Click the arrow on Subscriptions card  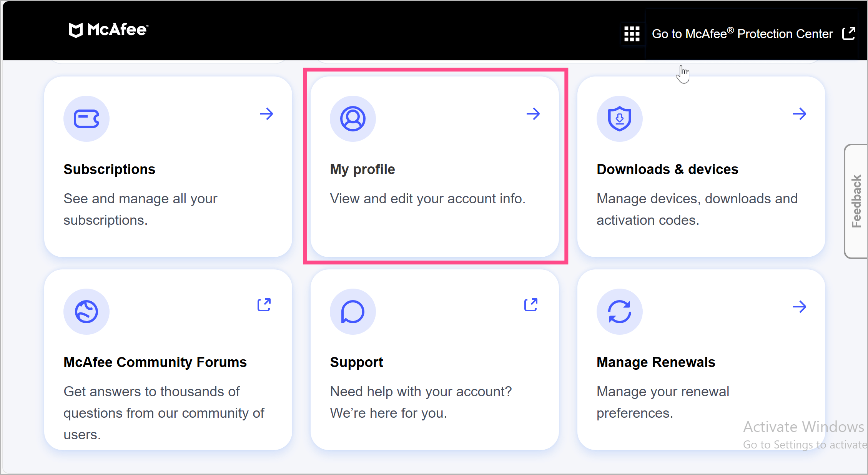tap(266, 114)
